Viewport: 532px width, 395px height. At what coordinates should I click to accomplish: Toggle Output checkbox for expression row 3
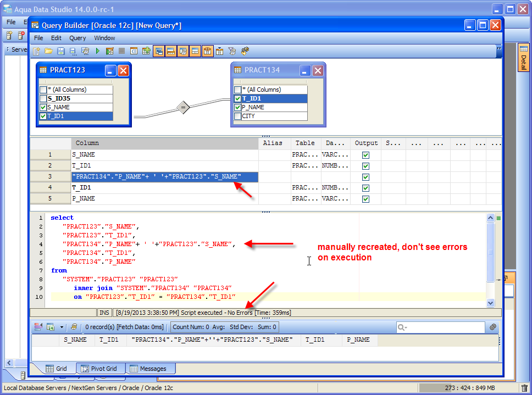(x=366, y=177)
